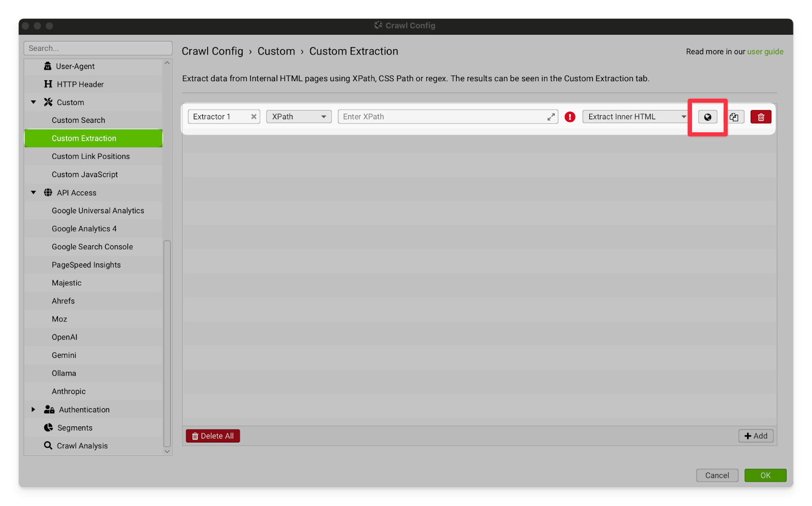Image resolution: width=812 pixels, height=506 pixels.
Task: Open the user guide link
Action: coord(765,52)
